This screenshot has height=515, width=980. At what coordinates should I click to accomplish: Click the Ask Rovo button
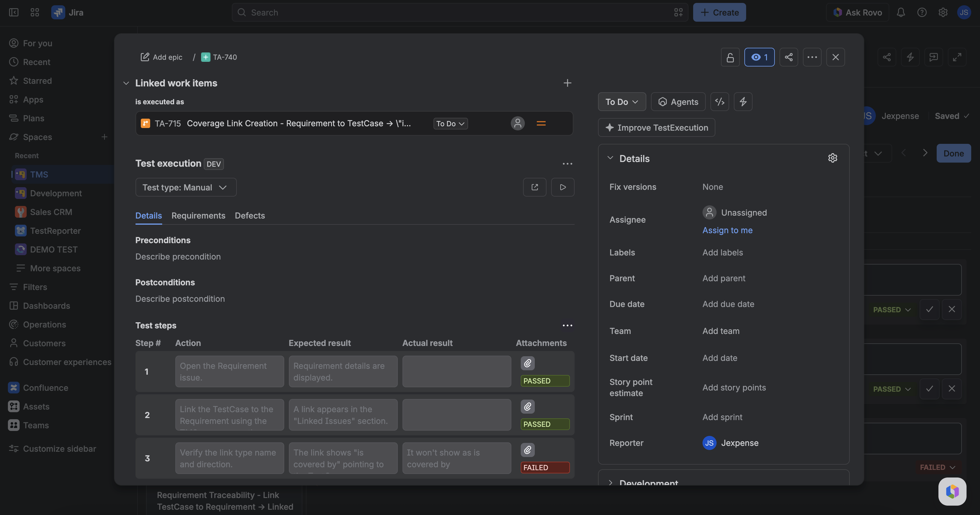(857, 13)
